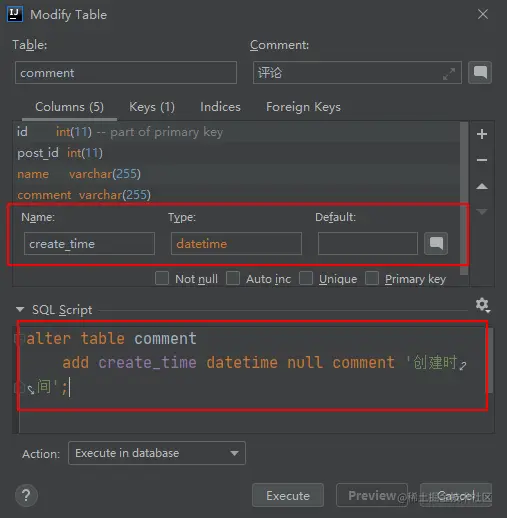507x518 pixels.
Task: Switch to the Indices tab
Action: [x=220, y=107]
